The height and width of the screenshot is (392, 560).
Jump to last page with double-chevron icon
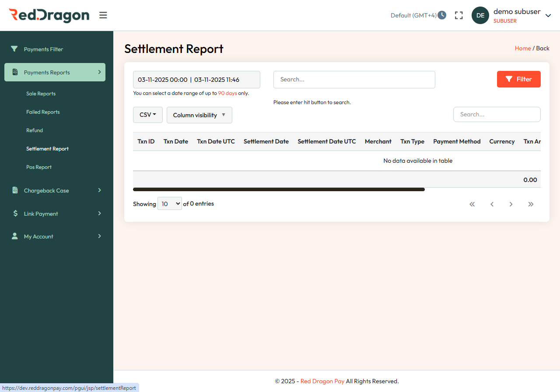coord(531,204)
